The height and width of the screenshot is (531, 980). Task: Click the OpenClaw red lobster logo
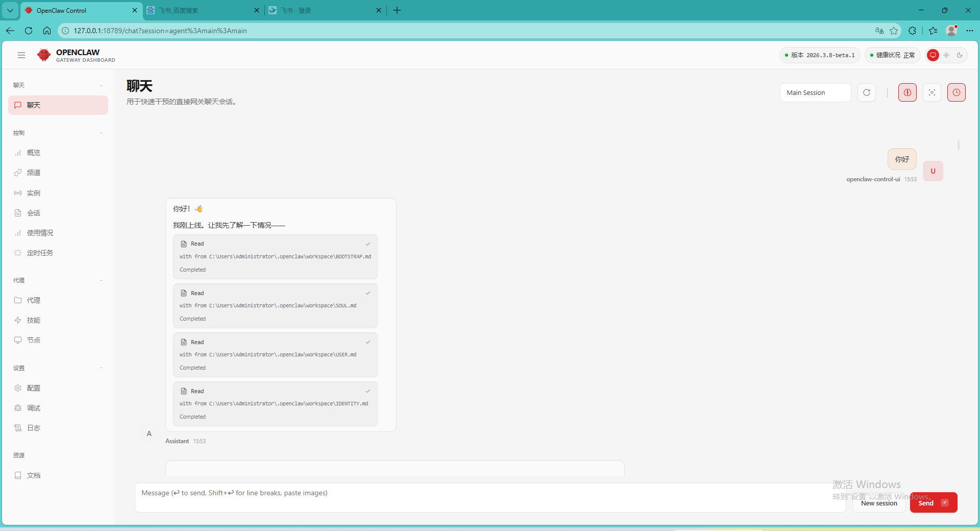pos(44,55)
